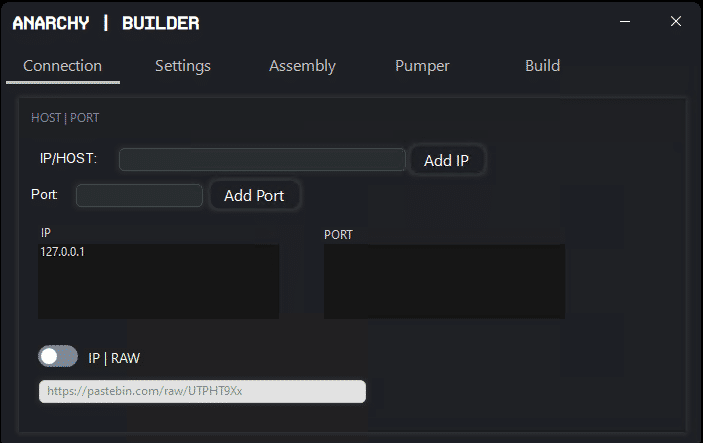Toggle the IP | RAW switch
703x443 pixels.
click(x=58, y=357)
